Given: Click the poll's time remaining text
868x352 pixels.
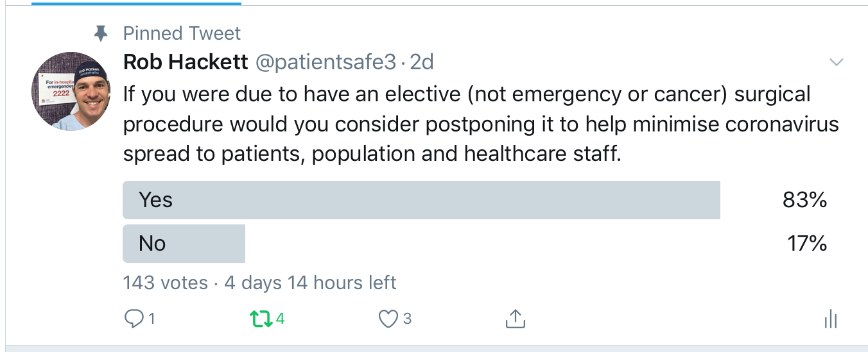Looking at the screenshot, I should 310,283.
